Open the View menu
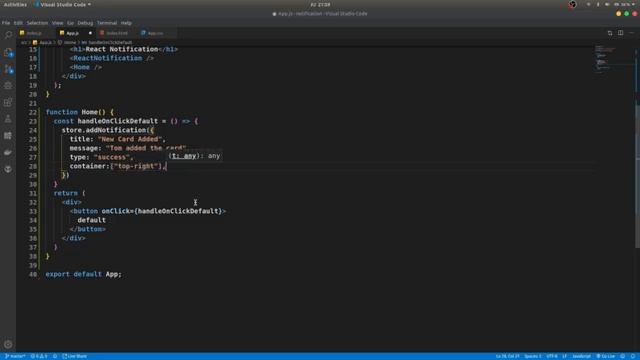 click(57, 23)
